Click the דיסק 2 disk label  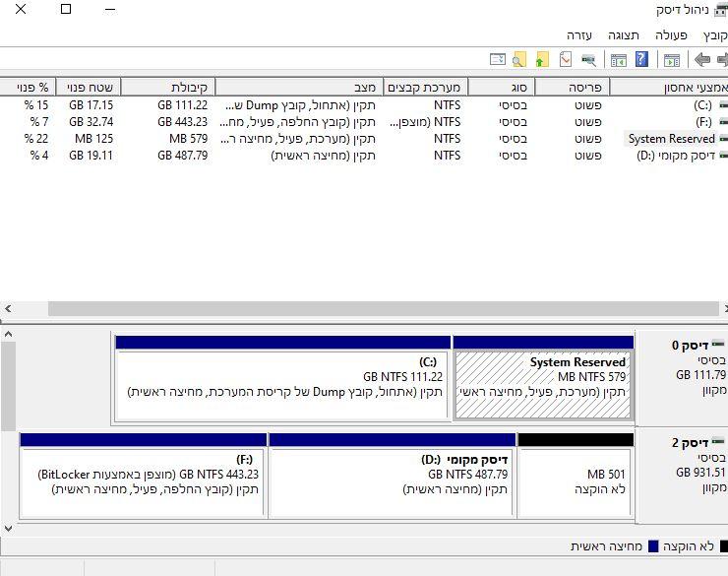pos(690,443)
